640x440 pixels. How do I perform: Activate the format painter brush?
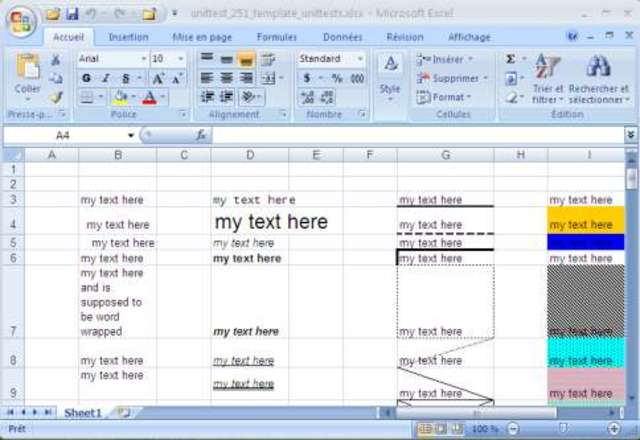[x=56, y=97]
